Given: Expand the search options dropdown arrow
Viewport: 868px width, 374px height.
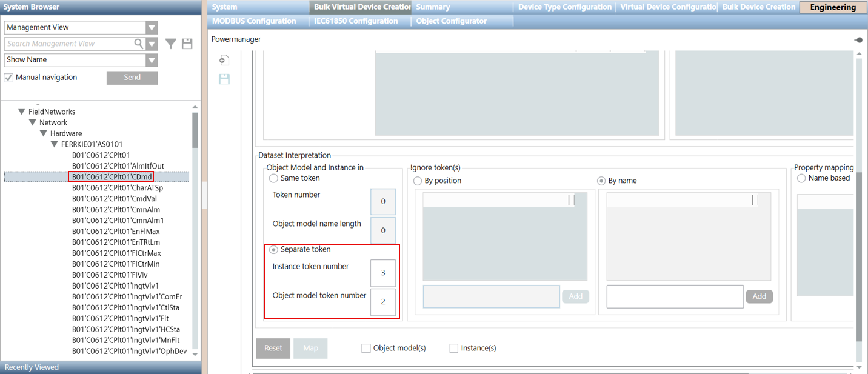Looking at the screenshot, I should coord(152,44).
